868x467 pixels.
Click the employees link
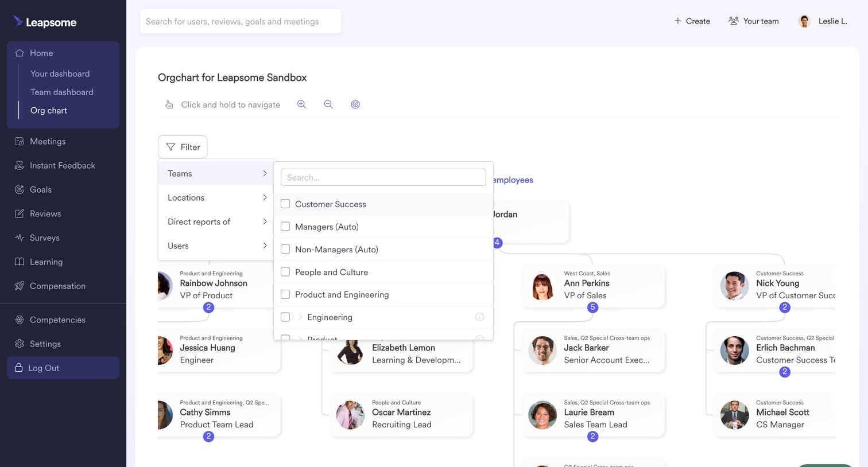pyautogui.click(x=513, y=180)
